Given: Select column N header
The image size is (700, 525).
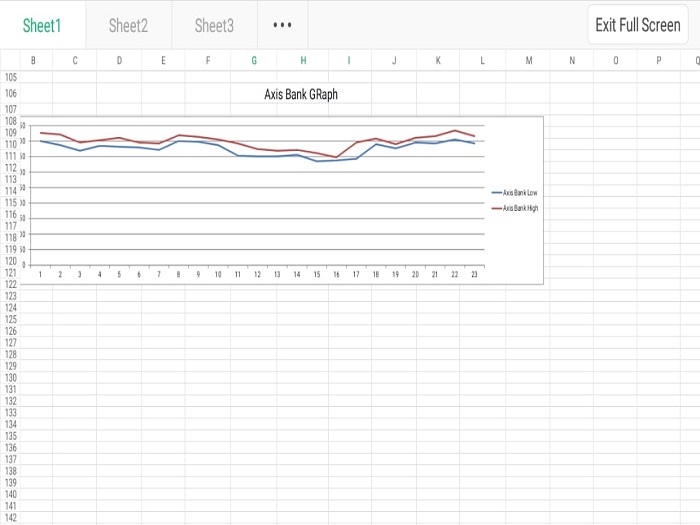Looking at the screenshot, I should pyautogui.click(x=572, y=60).
